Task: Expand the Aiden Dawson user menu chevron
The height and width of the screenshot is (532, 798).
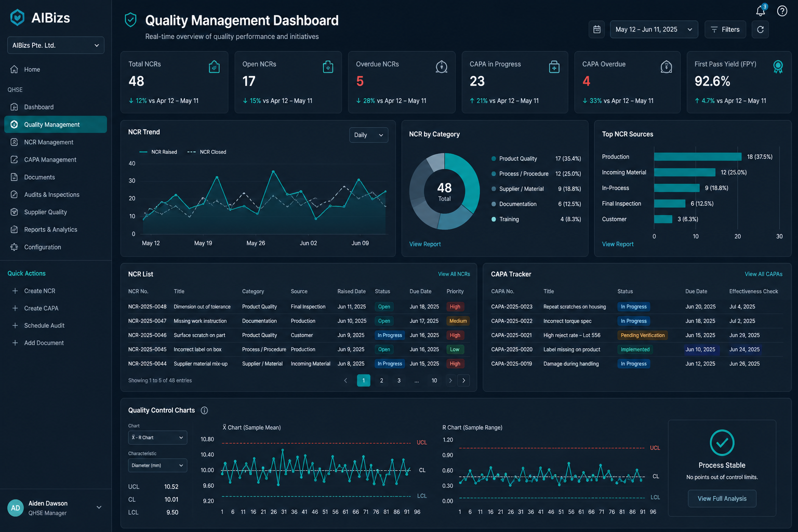Action: point(99,508)
